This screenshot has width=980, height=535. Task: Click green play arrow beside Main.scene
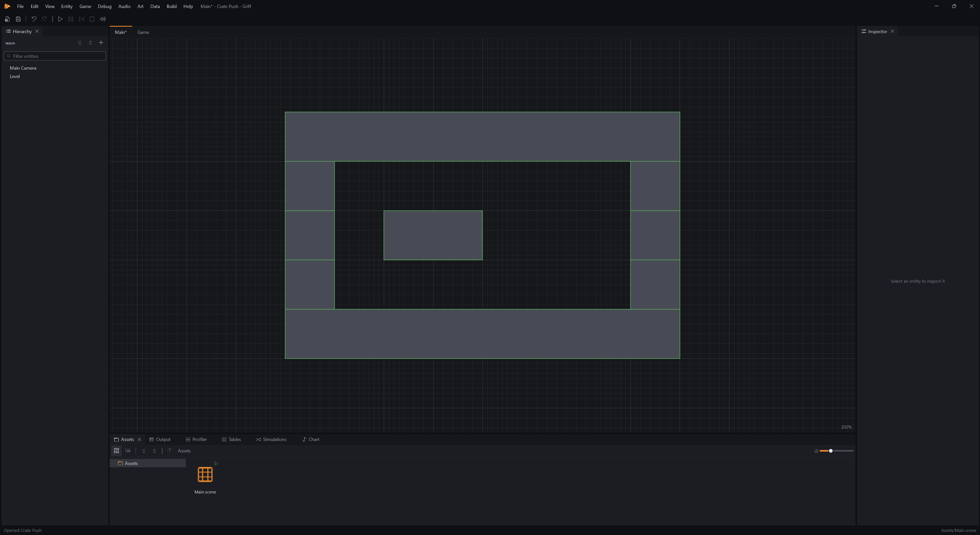216,463
